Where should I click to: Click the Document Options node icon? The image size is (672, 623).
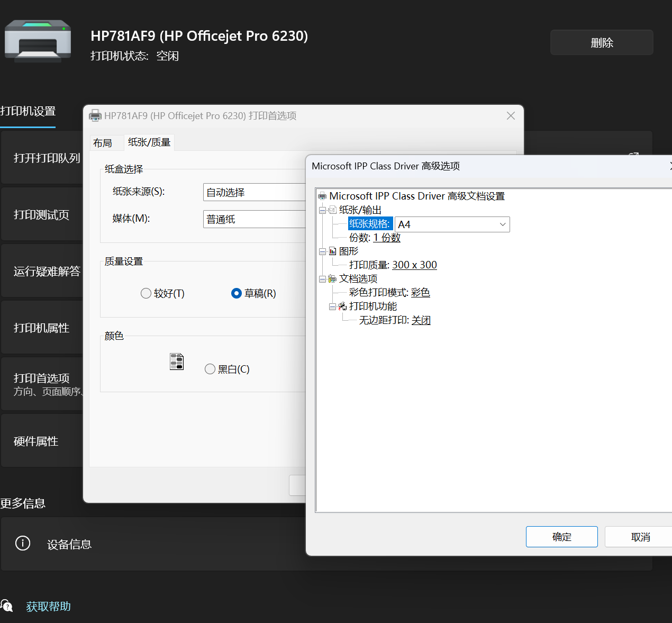pyautogui.click(x=332, y=279)
